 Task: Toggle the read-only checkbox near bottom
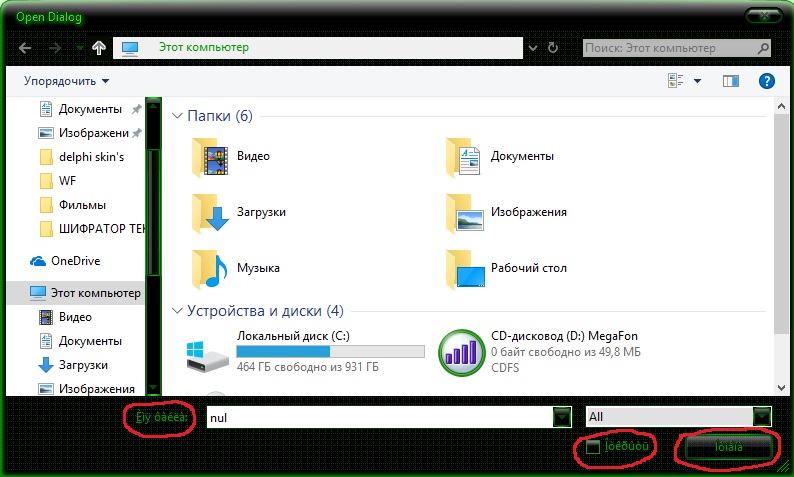tap(593, 446)
